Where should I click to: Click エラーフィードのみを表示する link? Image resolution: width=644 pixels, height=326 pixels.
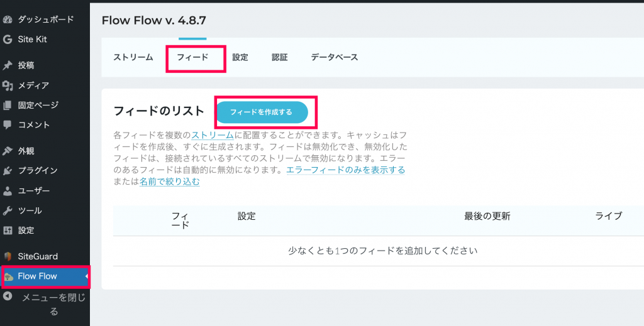pyautogui.click(x=346, y=170)
